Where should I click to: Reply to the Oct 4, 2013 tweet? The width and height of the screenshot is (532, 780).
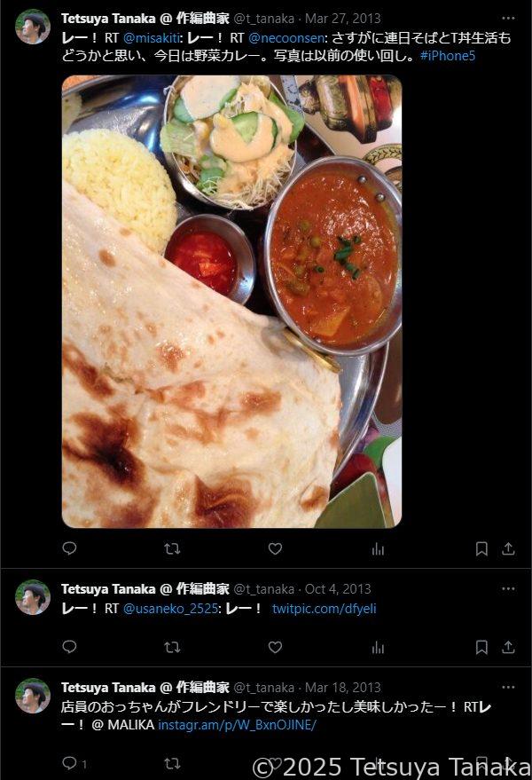[69, 647]
